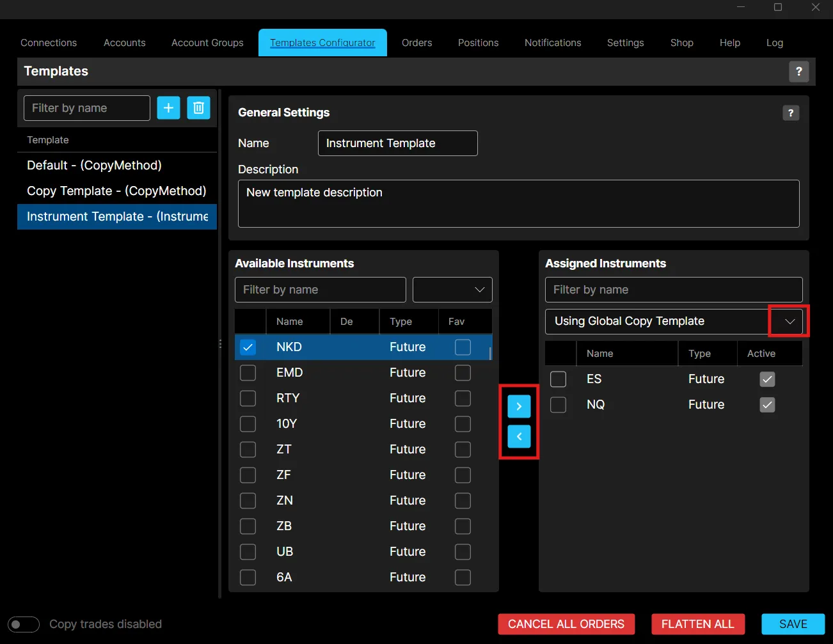This screenshot has height=644, width=833.
Task: Unassign instruments with left arrow
Action: (x=519, y=436)
